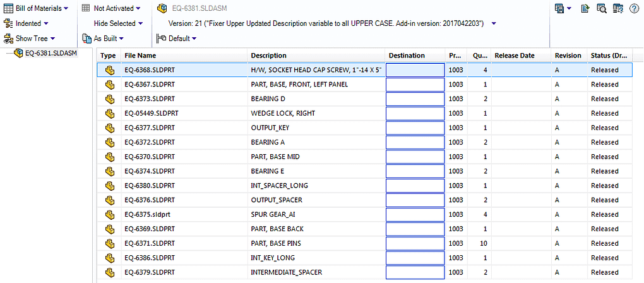Open the Not Activated dropdown
The image size is (644, 283).
pos(111,8)
